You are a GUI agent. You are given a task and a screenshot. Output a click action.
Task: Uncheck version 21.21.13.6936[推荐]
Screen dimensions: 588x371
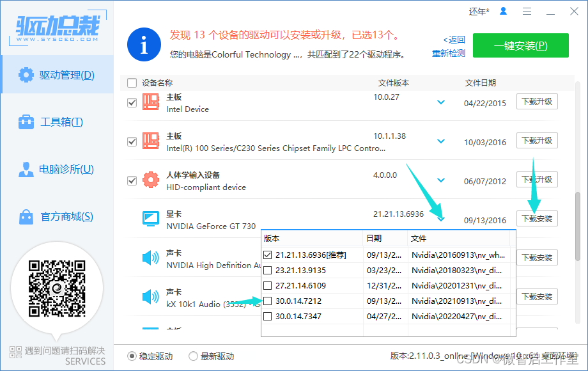[x=267, y=255]
